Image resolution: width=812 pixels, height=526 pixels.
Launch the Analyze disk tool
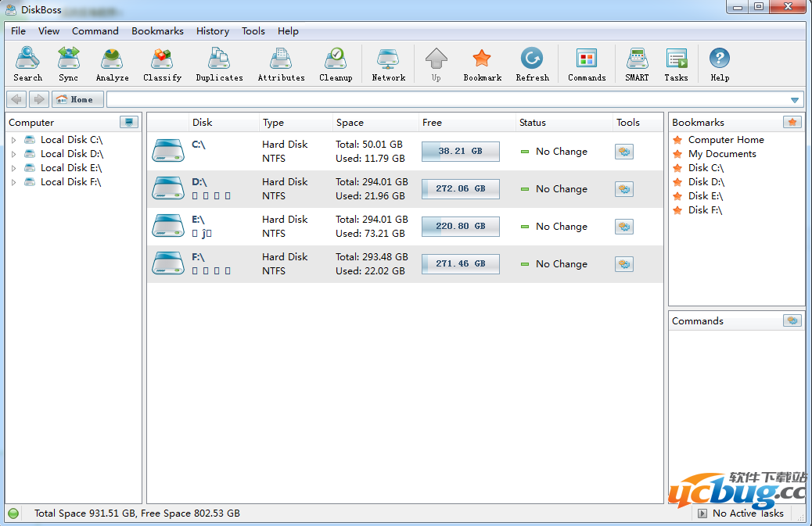tap(112, 63)
